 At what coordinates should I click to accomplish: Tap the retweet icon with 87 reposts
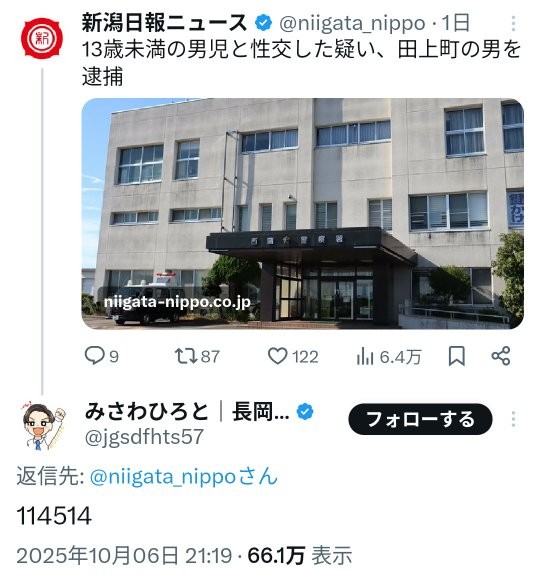pos(187,356)
